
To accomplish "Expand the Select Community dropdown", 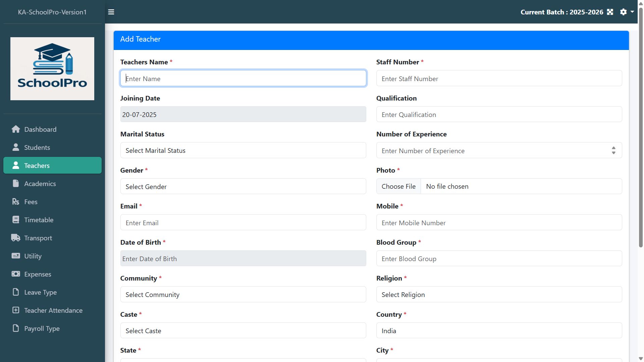I will click(243, 295).
